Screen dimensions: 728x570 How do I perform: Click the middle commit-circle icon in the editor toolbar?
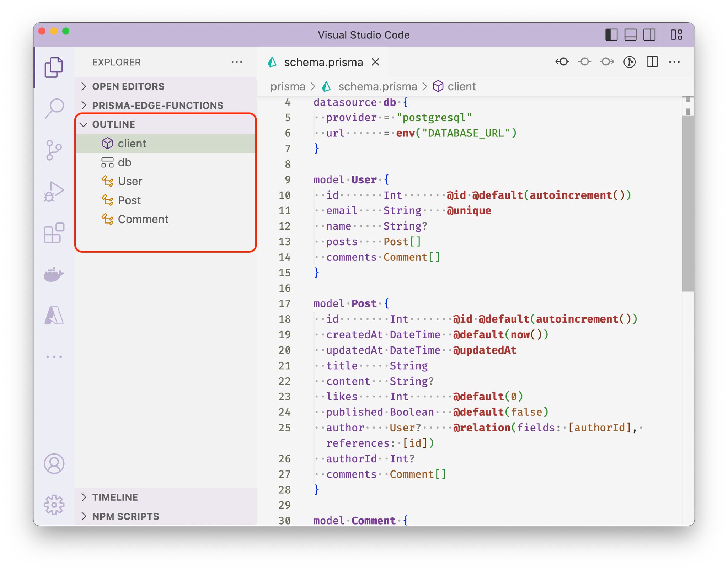pos(585,62)
